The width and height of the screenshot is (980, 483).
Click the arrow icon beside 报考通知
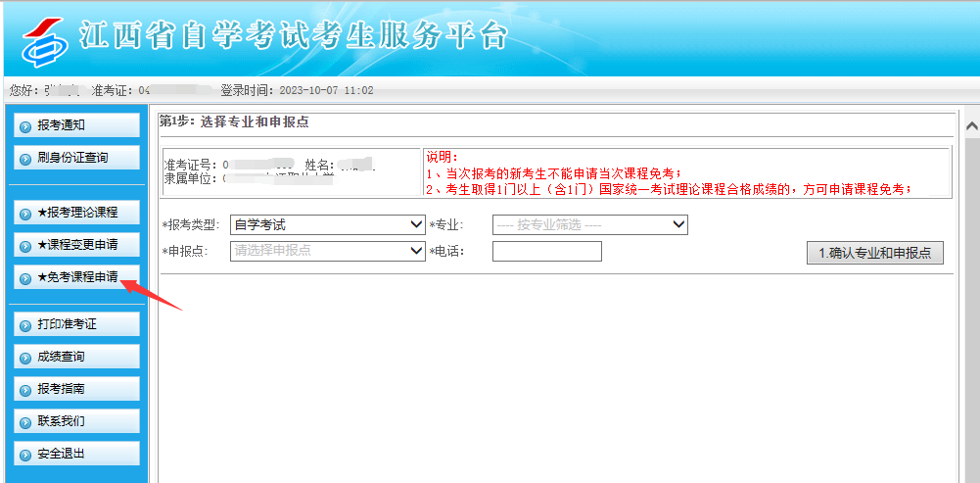pos(25,125)
